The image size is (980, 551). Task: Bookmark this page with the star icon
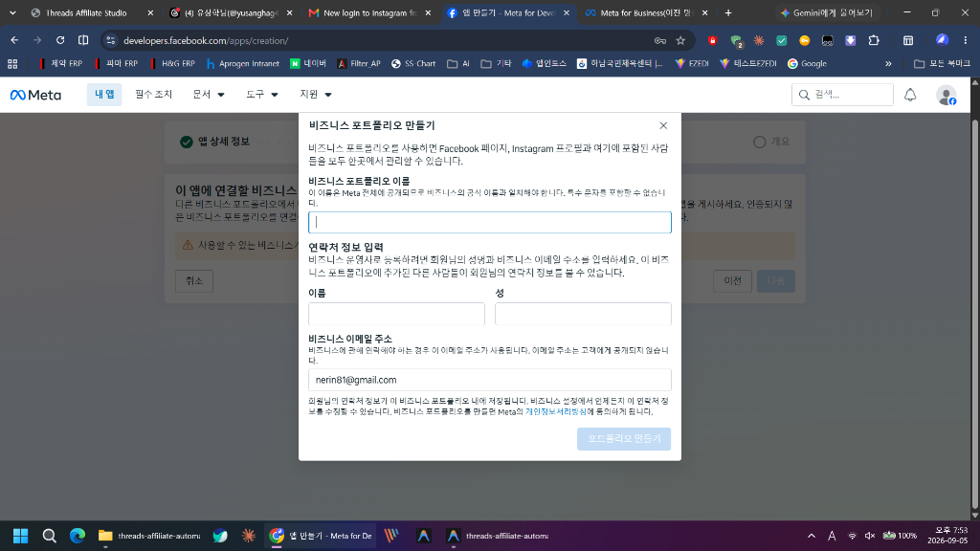[680, 40]
